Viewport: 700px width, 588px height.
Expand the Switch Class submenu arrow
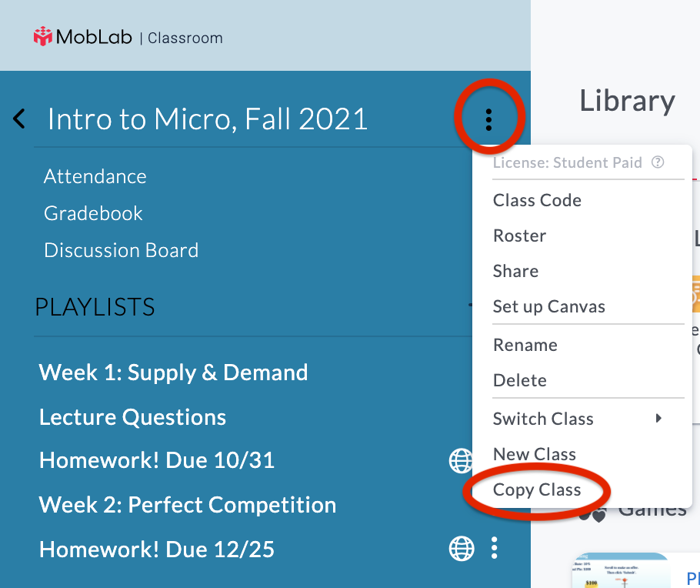[x=658, y=418]
